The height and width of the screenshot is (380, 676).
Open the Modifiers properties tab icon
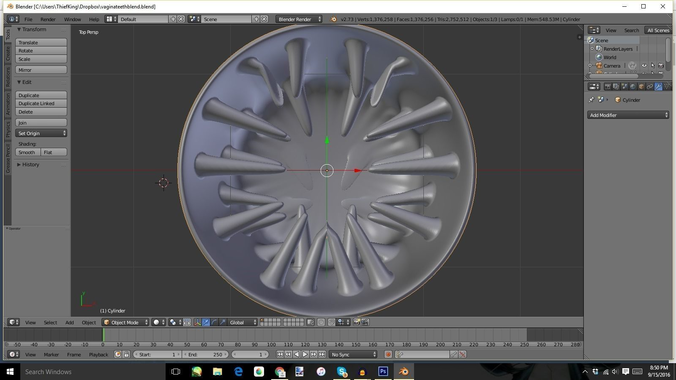pyautogui.click(x=658, y=87)
